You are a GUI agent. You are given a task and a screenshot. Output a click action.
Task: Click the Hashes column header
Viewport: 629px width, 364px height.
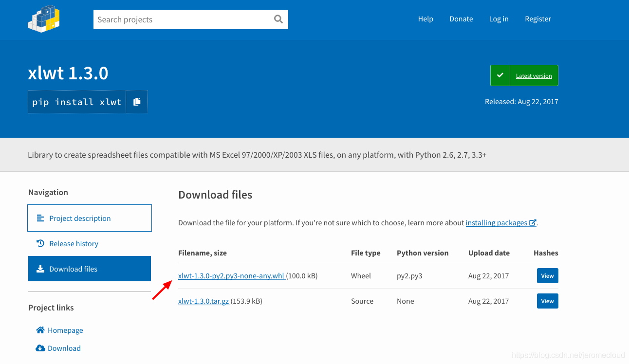click(x=546, y=253)
